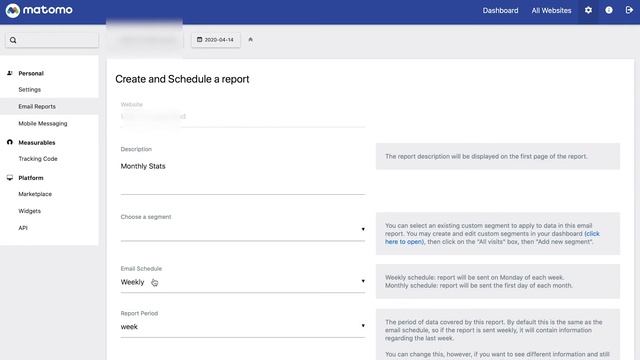Click the Choose a segment dropdown arrow
640x360 pixels.
pyautogui.click(x=363, y=229)
